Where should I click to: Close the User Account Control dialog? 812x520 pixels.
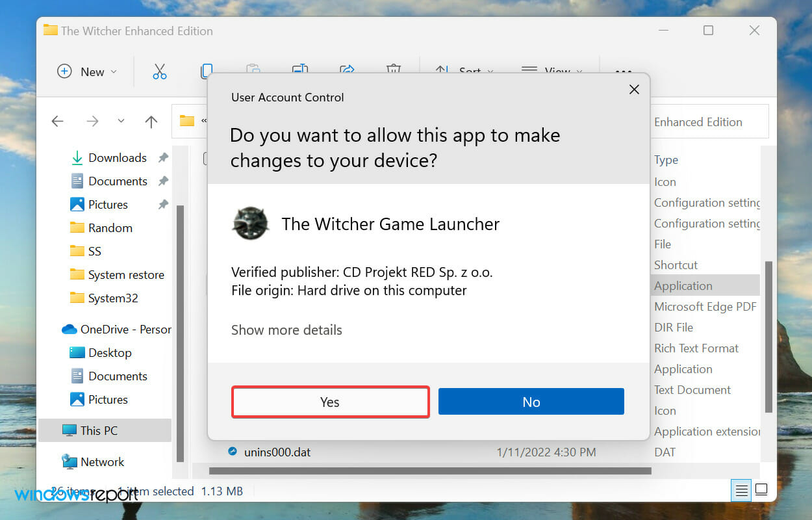click(635, 90)
